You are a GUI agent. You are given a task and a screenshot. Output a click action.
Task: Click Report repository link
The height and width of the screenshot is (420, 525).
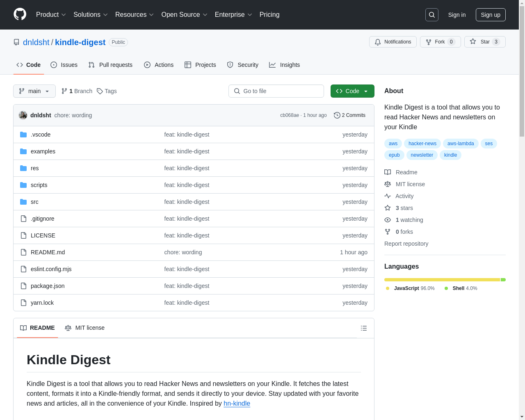coord(406,244)
